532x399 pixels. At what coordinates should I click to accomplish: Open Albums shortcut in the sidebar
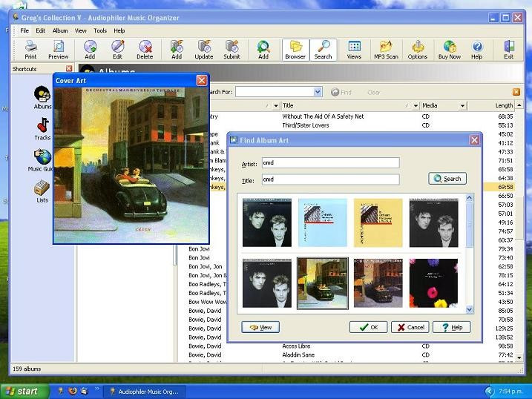[43, 98]
